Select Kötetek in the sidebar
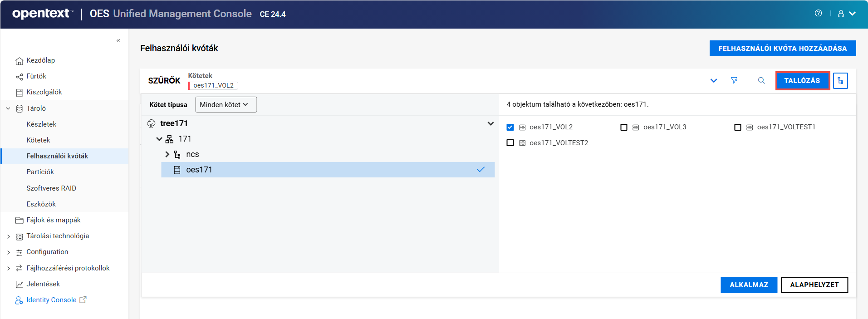Image resolution: width=868 pixels, height=319 pixels. point(38,140)
